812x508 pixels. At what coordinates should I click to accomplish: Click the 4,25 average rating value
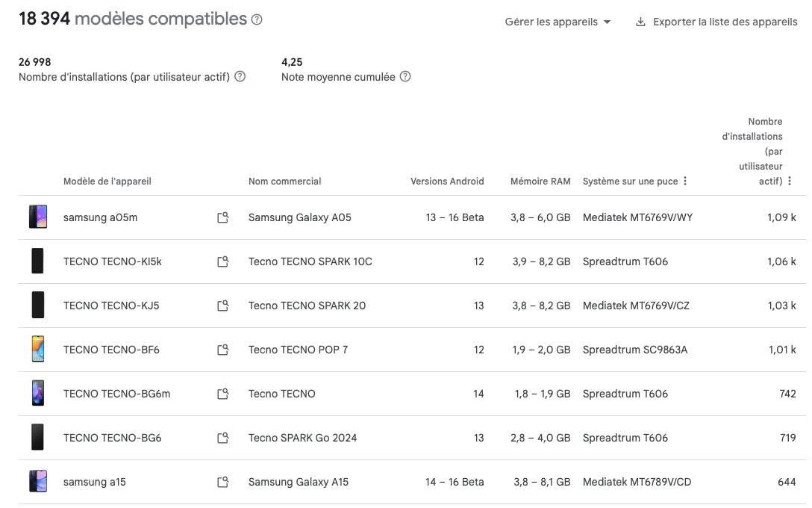[x=292, y=62]
